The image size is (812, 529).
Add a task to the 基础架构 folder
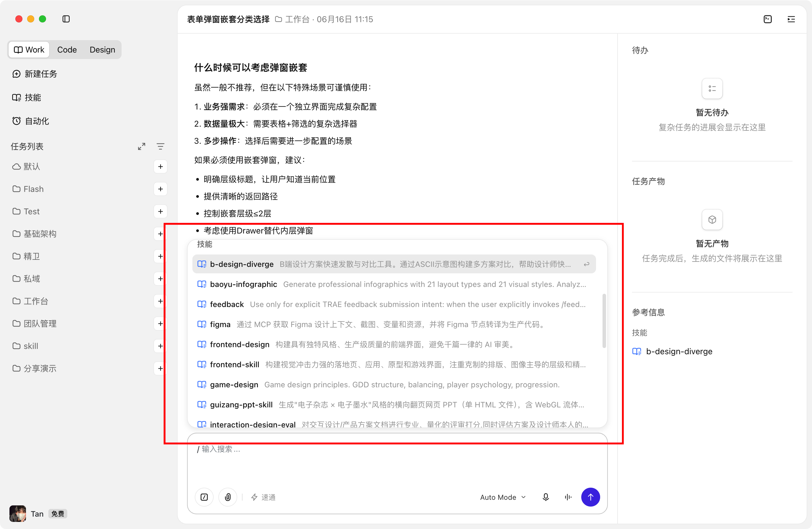coord(160,234)
